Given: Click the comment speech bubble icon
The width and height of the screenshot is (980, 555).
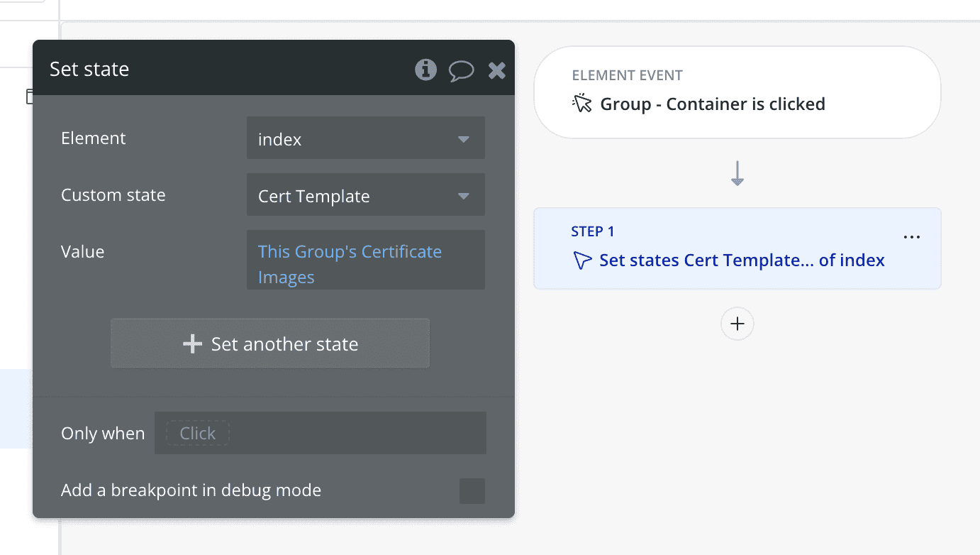Looking at the screenshot, I should [461, 70].
